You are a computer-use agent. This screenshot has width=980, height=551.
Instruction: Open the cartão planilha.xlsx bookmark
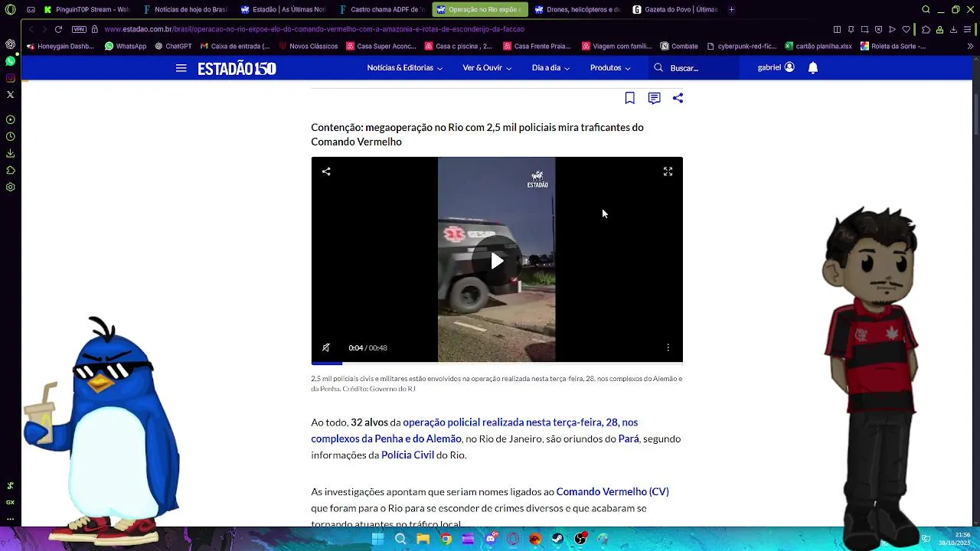point(818,46)
